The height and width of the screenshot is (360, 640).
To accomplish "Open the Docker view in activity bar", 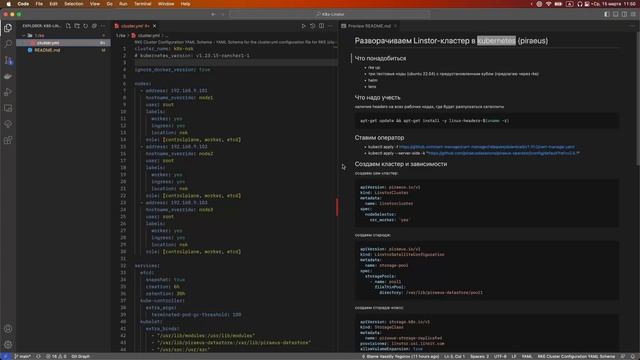I will [8, 76].
